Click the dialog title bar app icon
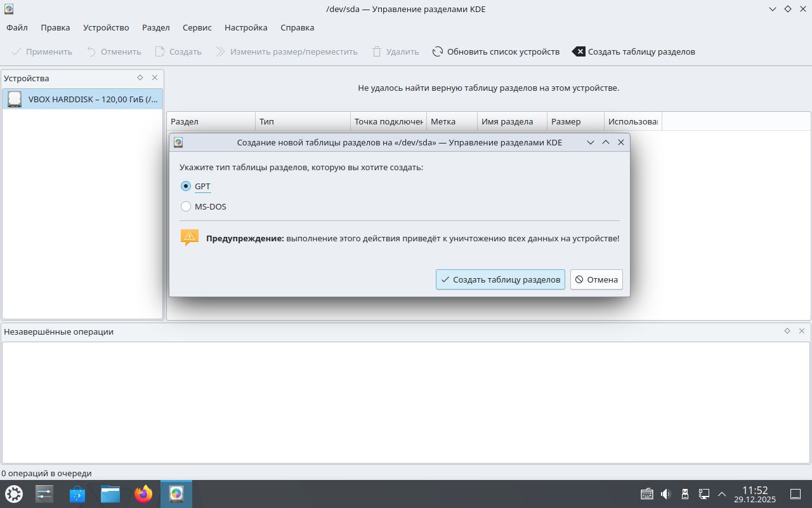 pos(178,142)
